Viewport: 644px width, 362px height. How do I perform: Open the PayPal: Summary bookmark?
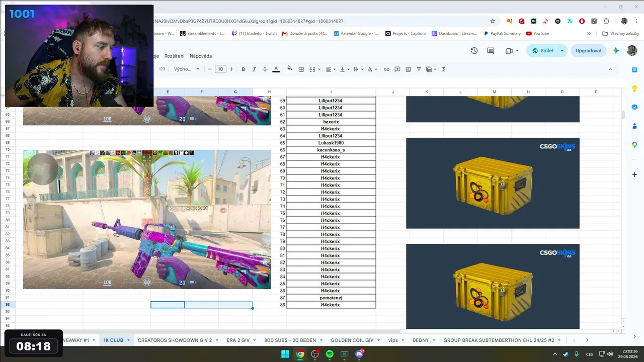(x=502, y=34)
